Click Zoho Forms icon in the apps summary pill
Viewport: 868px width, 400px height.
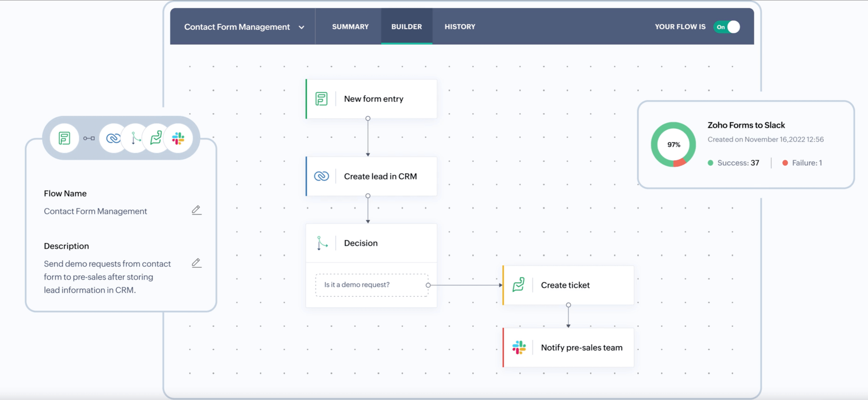click(x=64, y=138)
